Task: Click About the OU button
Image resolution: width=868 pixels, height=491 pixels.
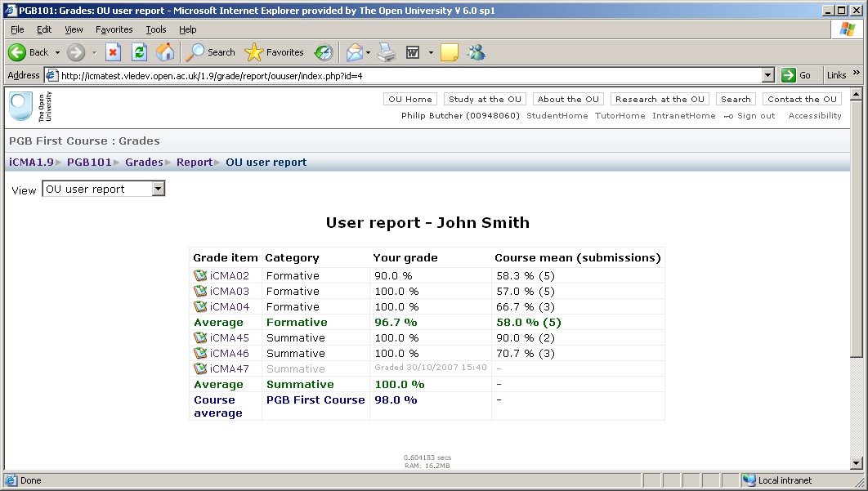Action: point(568,99)
